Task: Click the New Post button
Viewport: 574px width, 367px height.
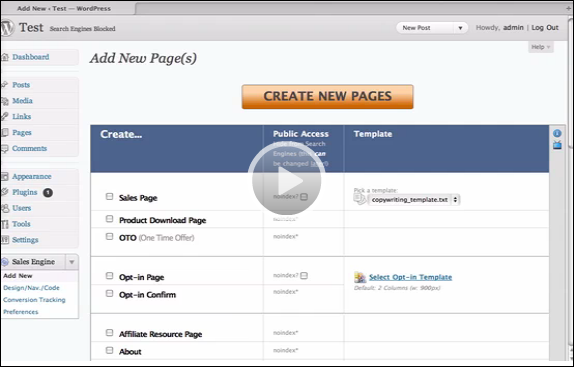Action: tap(417, 28)
